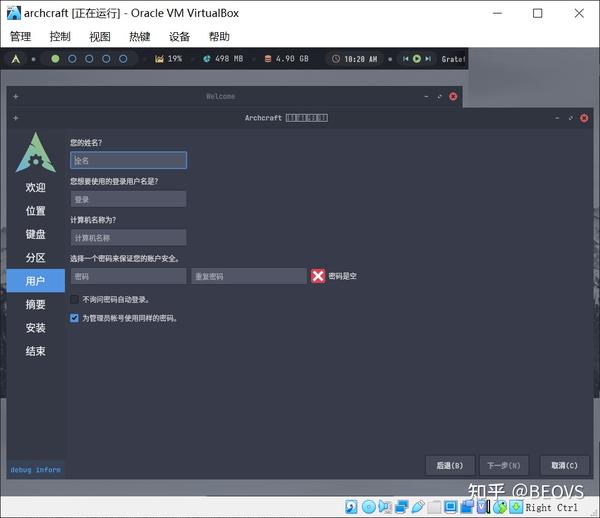
Task: Click the display settings status icon
Action: 450,507
